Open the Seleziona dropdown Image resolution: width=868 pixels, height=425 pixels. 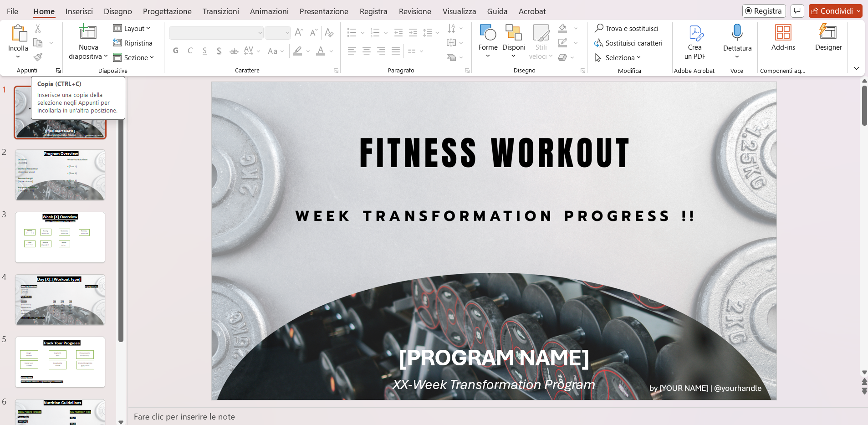pyautogui.click(x=618, y=57)
